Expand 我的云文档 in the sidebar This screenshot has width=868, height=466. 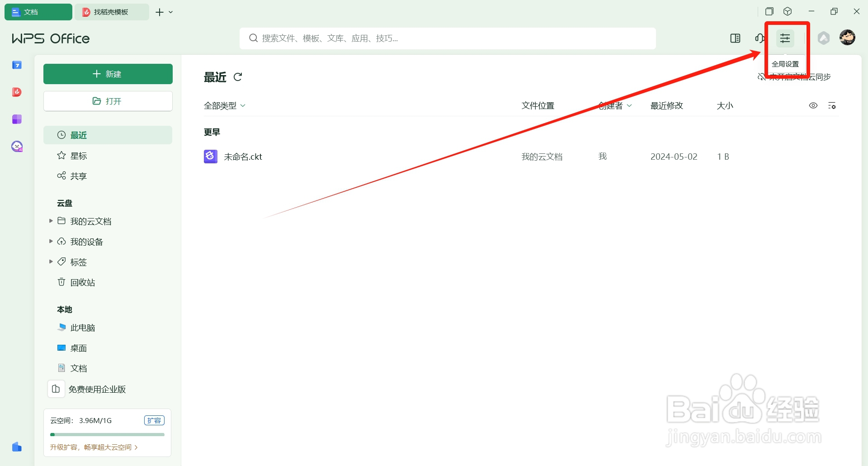[x=51, y=221]
